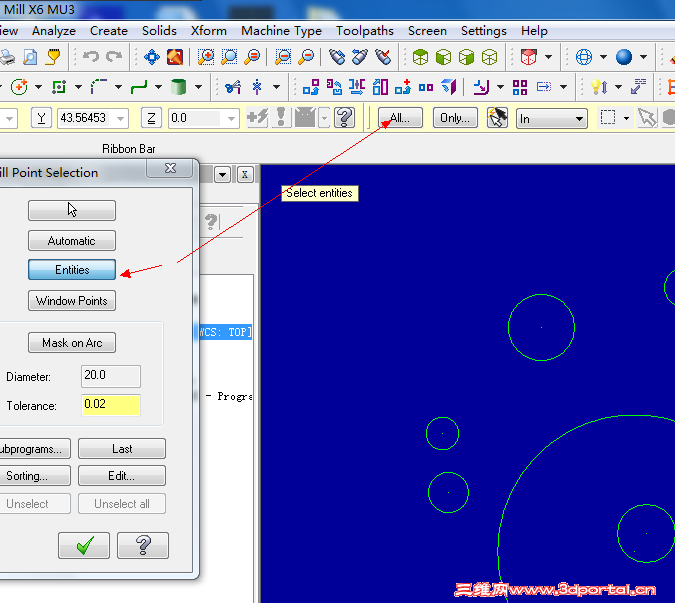Open the Machine Type menu
This screenshot has height=603, width=675.
(282, 31)
